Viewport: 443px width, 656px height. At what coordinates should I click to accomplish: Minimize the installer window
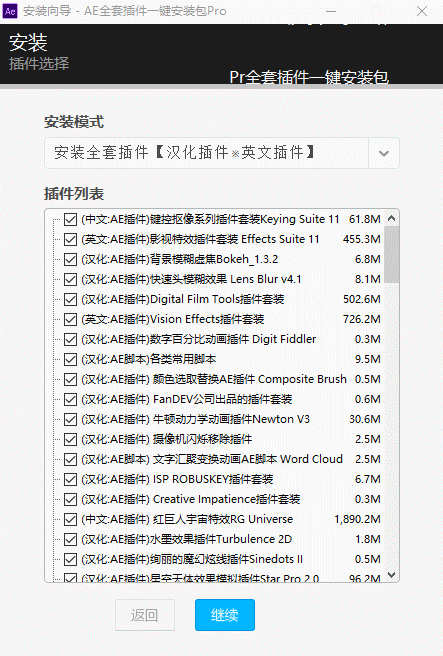[331, 11]
